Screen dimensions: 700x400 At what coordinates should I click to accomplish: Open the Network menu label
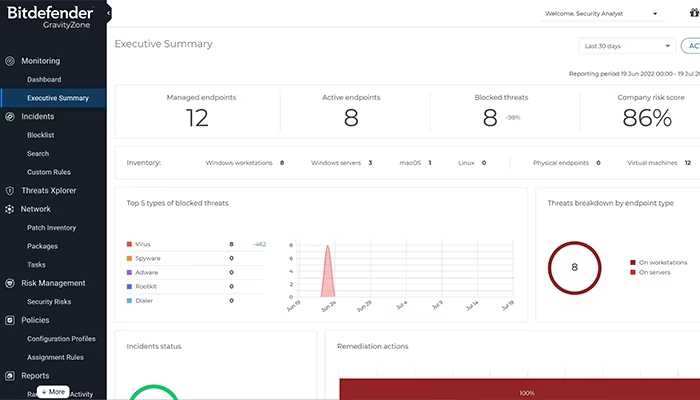point(36,209)
